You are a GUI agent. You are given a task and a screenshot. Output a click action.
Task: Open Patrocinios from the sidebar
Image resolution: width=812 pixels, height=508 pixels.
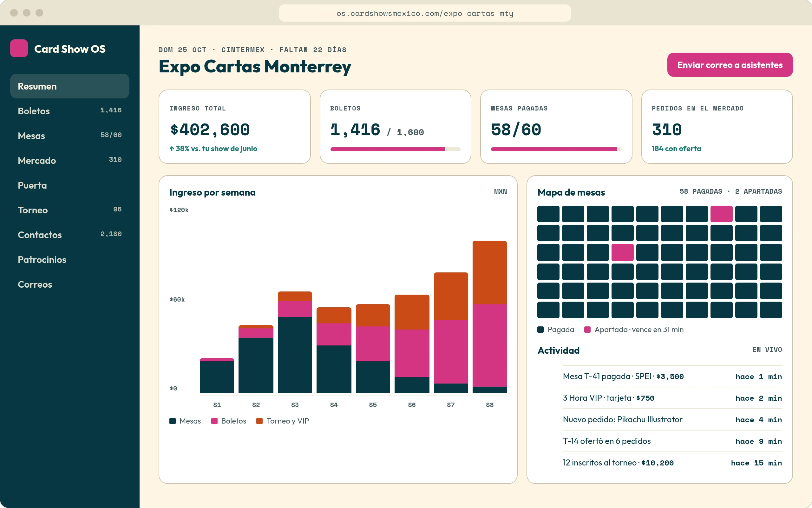pyautogui.click(x=69, y=259)
